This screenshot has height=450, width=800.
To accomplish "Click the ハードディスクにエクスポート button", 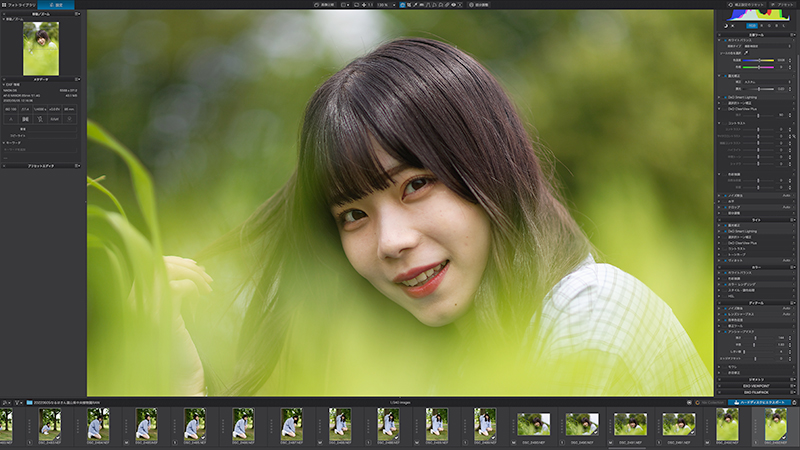I will click(x=760, y=403).
